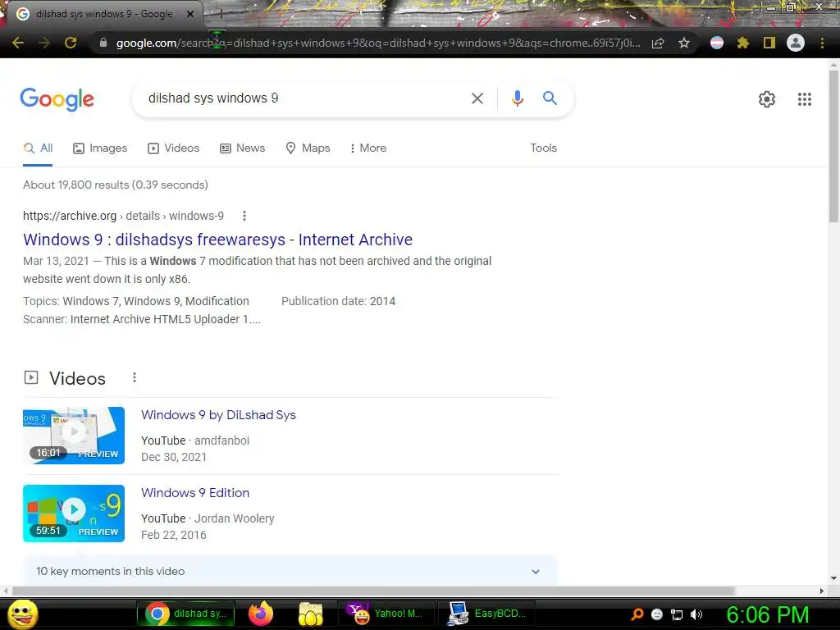Open the Windows 9 dilshadsys Internet Archive result
840x630 pixels.
[x=217, y=240]
